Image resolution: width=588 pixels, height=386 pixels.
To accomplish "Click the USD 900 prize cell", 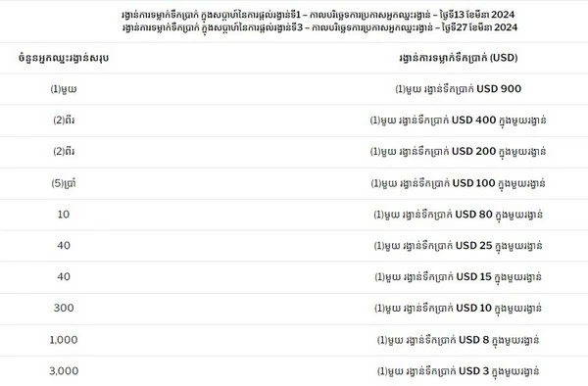I will tap(458, 89).
